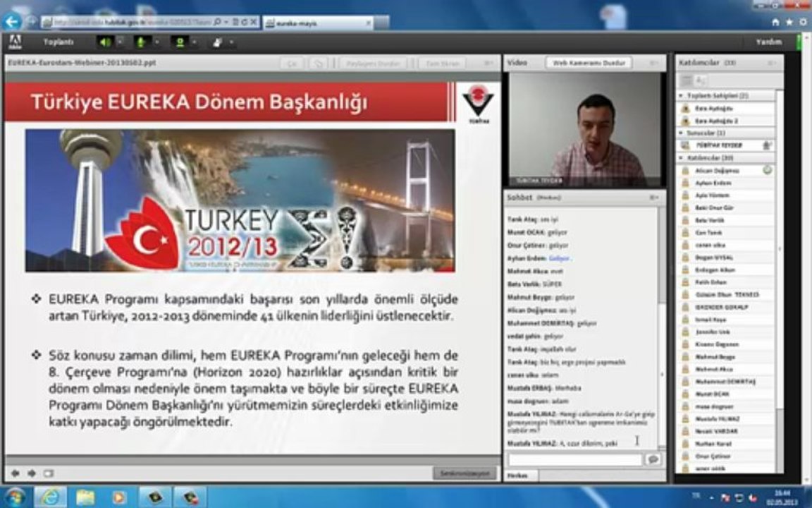The height and width of the screenshot is (508, 812).
Task: Open File Explorer folder on the taskbar
Action: [85, 497]
